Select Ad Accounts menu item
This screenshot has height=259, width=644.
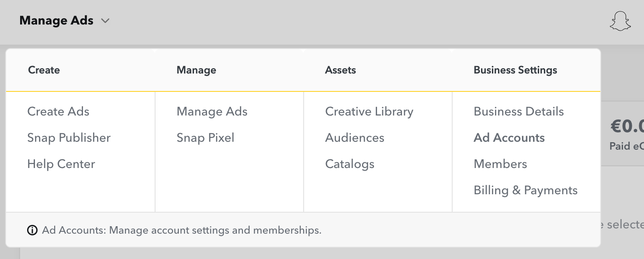[509, 138]
